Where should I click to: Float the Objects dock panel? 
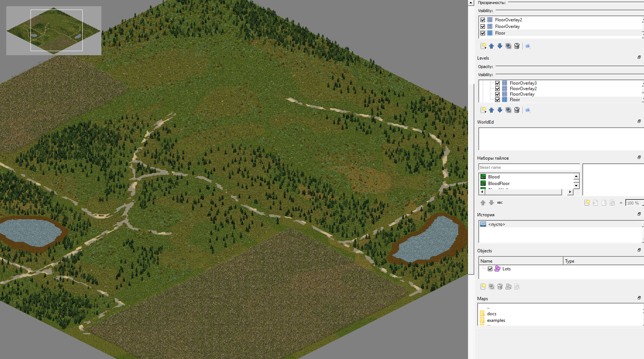click(x=639, y=250)
